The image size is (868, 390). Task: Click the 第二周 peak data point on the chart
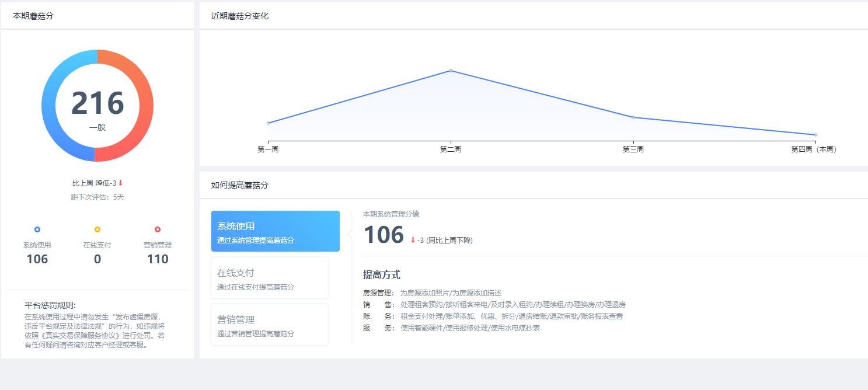[x=450, y=71]
